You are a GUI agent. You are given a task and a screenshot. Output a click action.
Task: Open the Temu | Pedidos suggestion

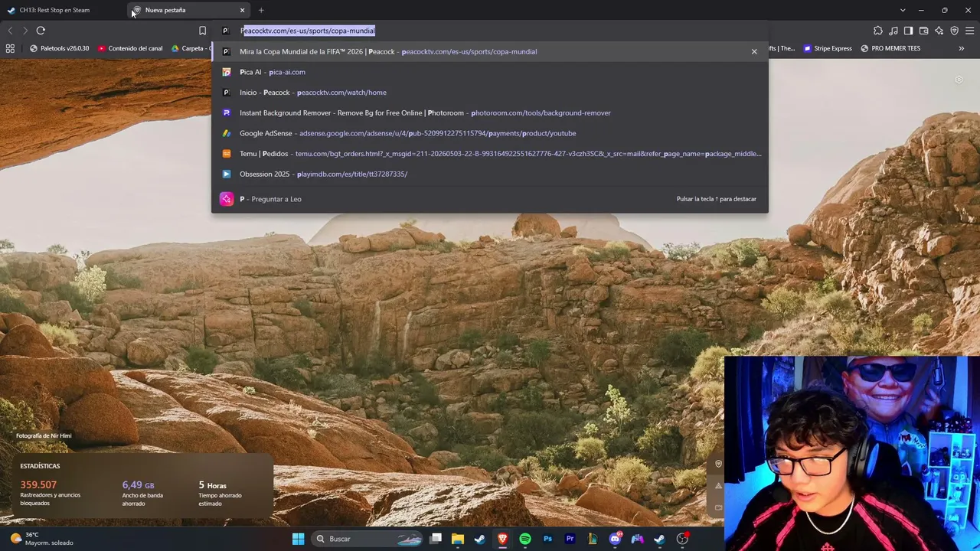[490, 154]
